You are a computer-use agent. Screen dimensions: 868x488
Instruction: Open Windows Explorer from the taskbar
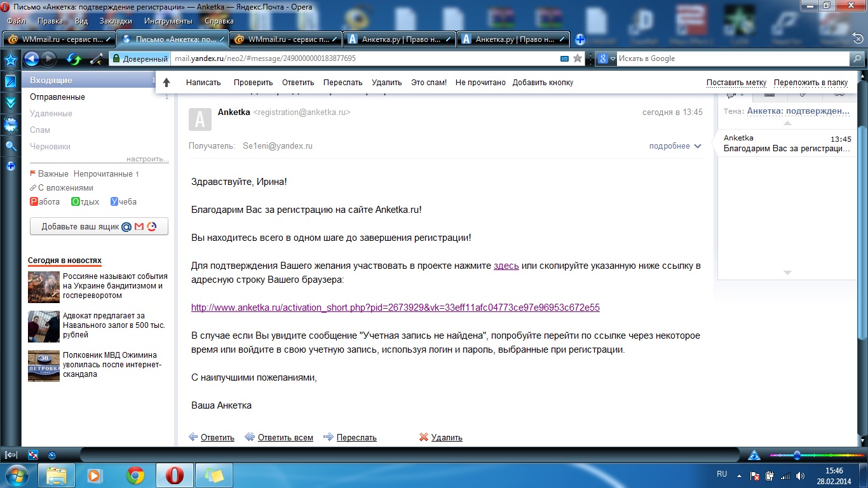point(57,475)
